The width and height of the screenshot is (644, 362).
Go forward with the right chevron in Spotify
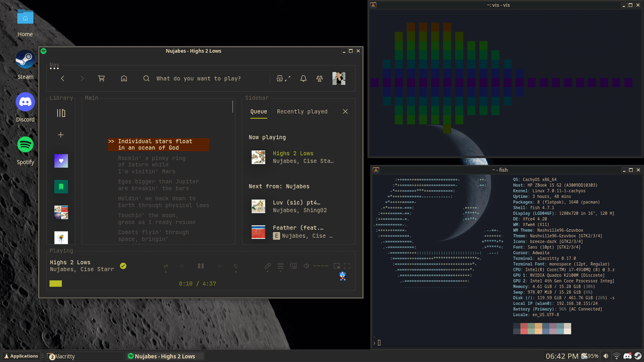(82, 79)
